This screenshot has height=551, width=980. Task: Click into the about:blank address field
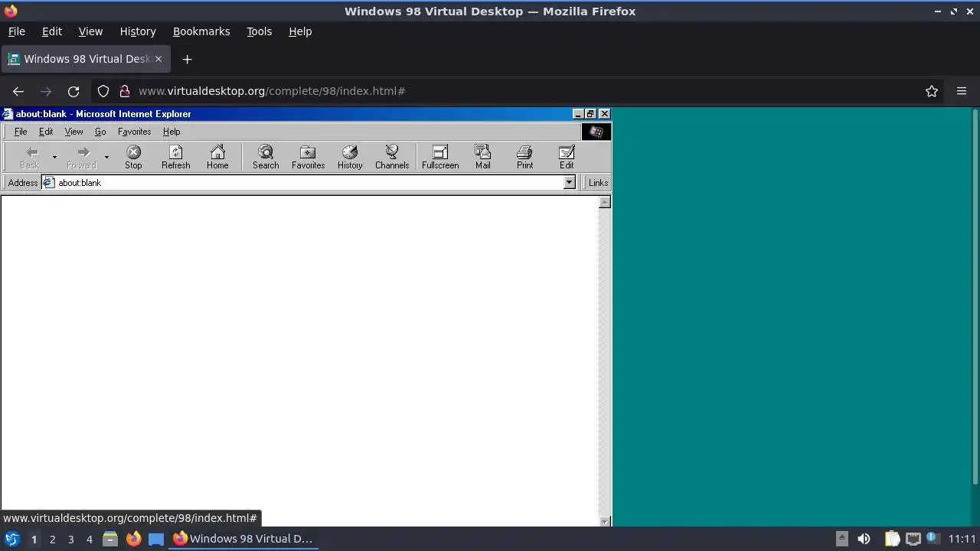coord(309,183)
